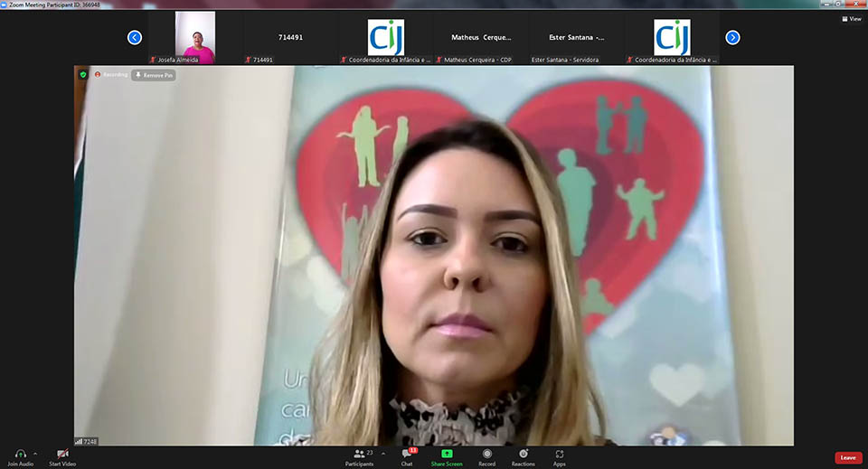Open the Reactions menu
The height and width of the screenshot is (469, 868).
click(523, 455)
